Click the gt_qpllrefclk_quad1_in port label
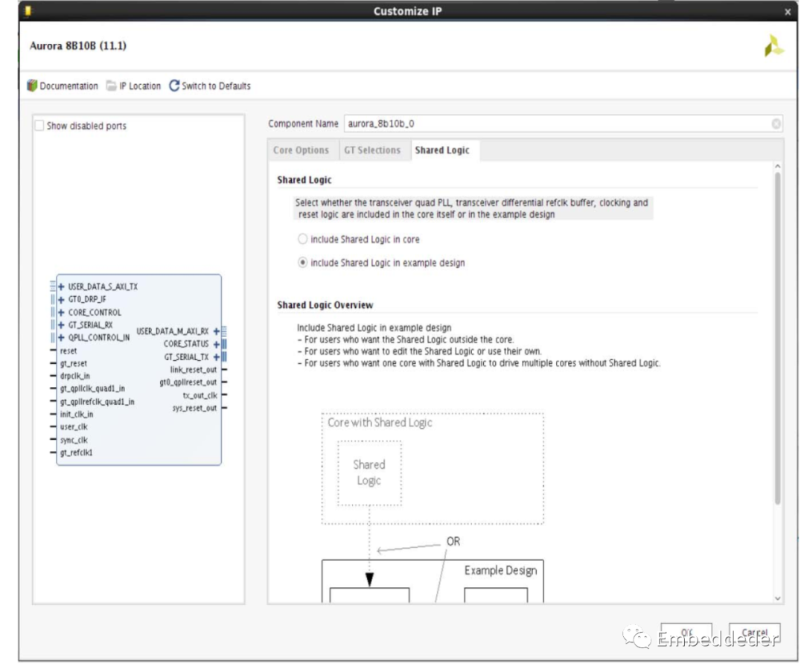Viewport: 804px width, 672px height. (97, 402)
